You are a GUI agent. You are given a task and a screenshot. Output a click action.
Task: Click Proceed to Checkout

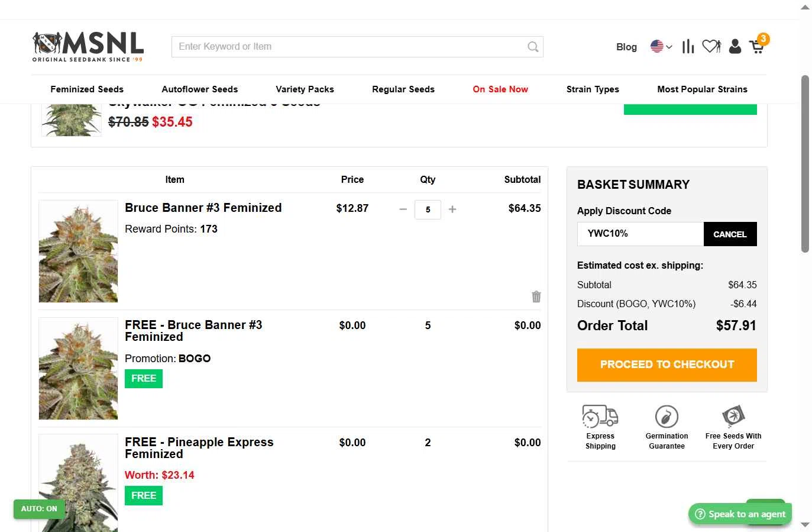pyautogui.click(x=667, y=365)
